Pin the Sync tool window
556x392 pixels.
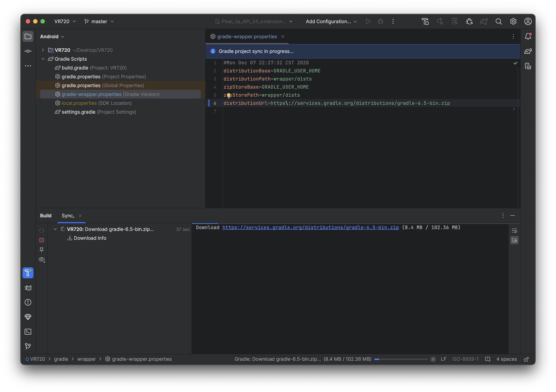[x=41, y=250]
